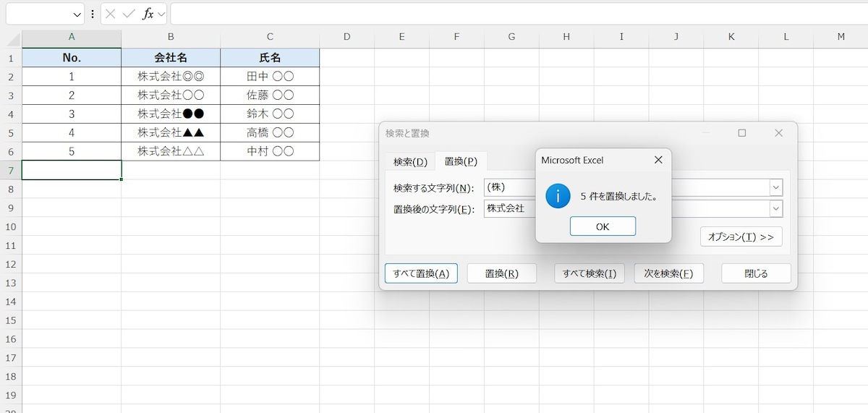Click cell containing 鈴木 〇〇
868x413 pixels.
270,114
